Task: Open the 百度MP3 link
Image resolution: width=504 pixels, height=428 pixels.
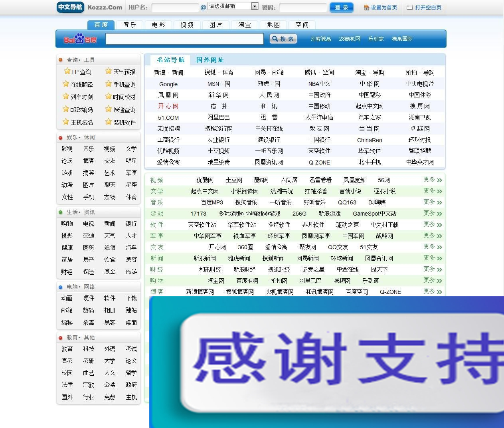Action: (x=212, y=202)
